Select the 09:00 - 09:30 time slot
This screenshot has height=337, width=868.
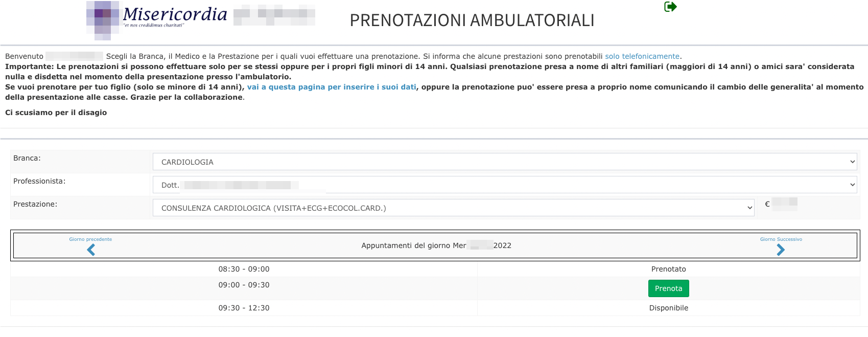[244, 285]
